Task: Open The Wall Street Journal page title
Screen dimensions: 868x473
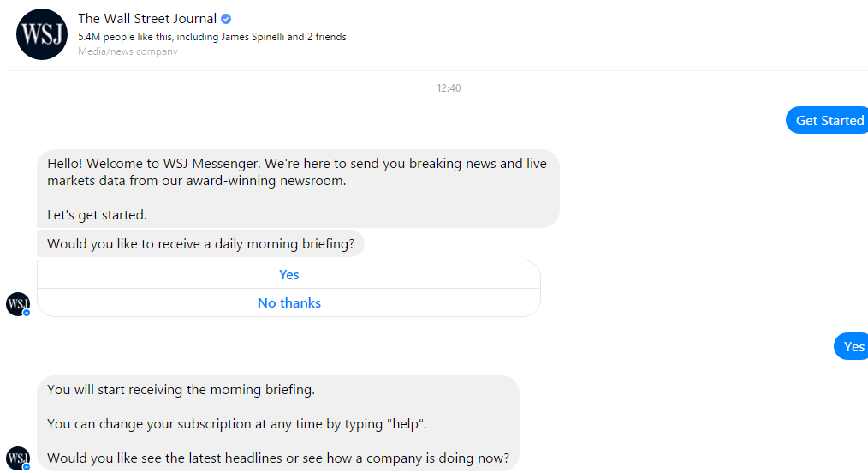Action: click(147, 19)
